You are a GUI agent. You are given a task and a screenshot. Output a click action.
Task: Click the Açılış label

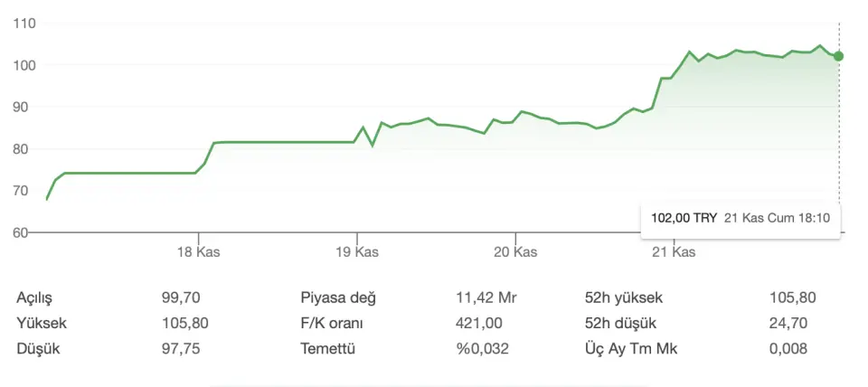(35, 297)
